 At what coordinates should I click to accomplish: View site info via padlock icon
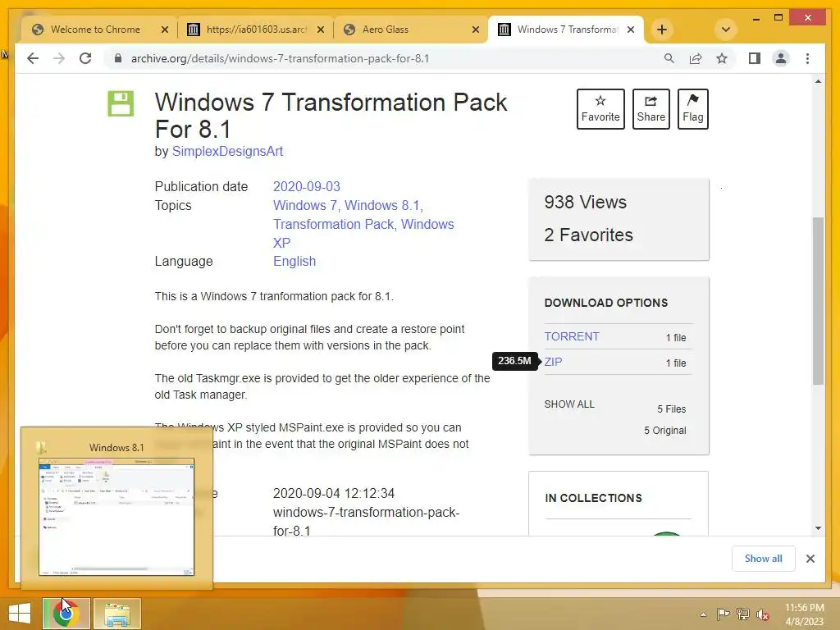(118, 58)
